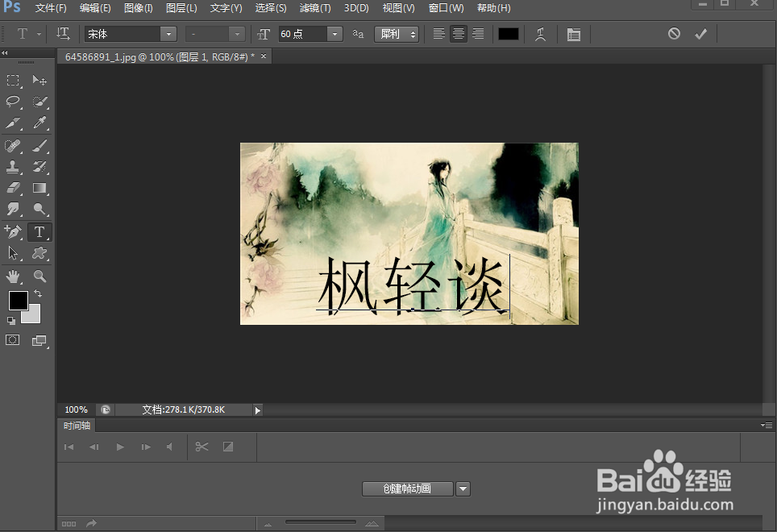The width and height of the screenshot is (777, 532).
Task: Select the Custom Shape tool
Action: 39,253
